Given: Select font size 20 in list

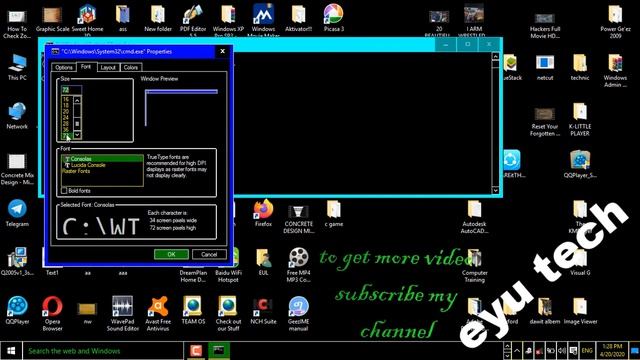Looking at the screenshot, I should pyautogui.click(x=67, y=111).
